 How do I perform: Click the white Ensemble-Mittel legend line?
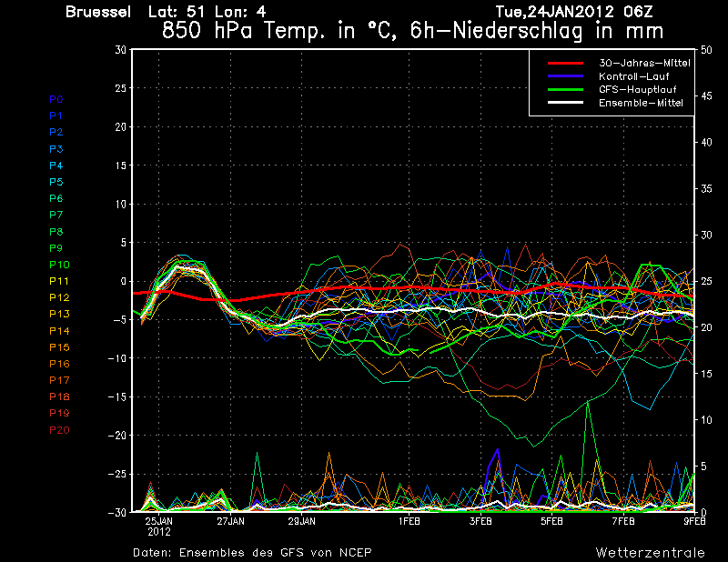(565, 103)
